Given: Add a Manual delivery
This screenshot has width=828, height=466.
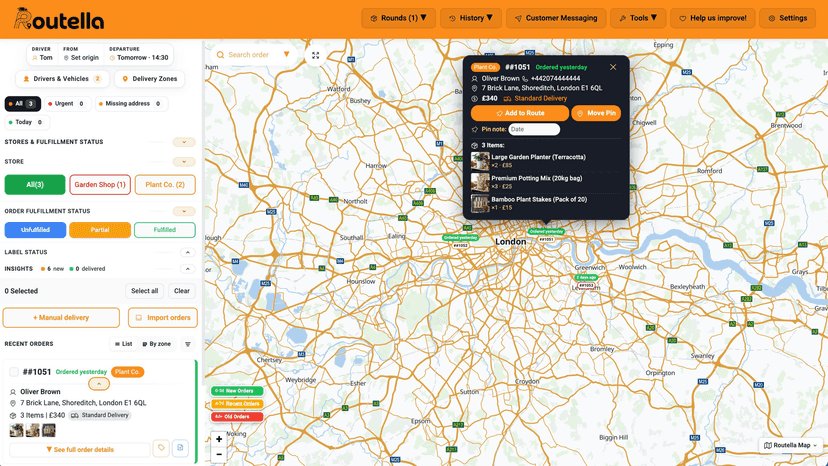Looking at the screenshot, I should pos(61,318).
